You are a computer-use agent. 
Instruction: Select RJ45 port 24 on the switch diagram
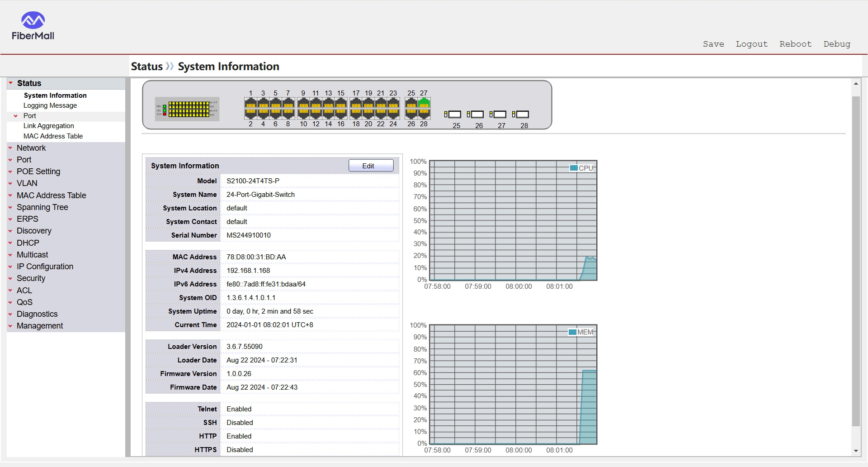[393, 114]
